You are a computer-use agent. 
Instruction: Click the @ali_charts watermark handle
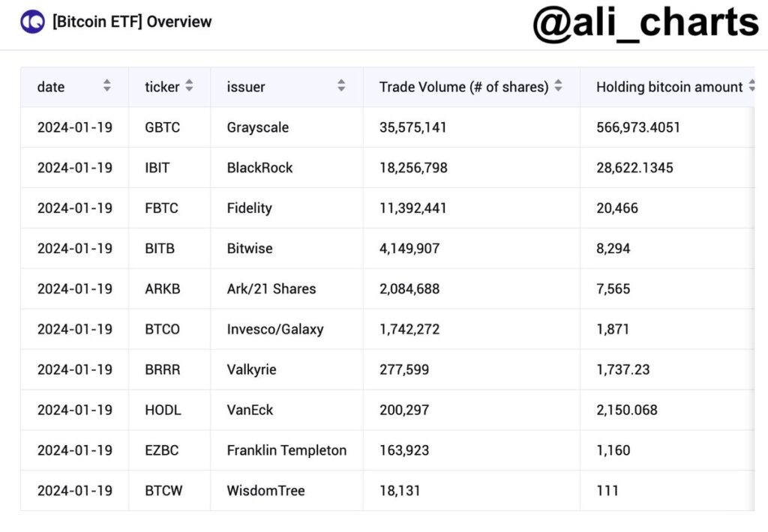click(645, 22)
